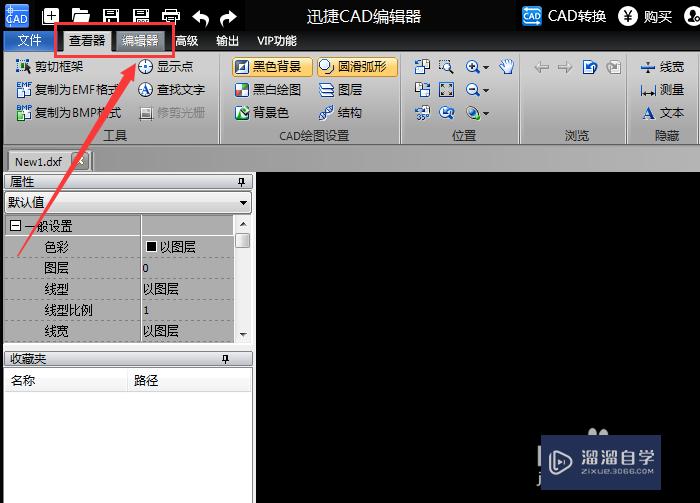Image resolution: width=700 pixels, height=503 pixels.
Task: Toggle 线宽 line width display
Action: coord(662,67)
